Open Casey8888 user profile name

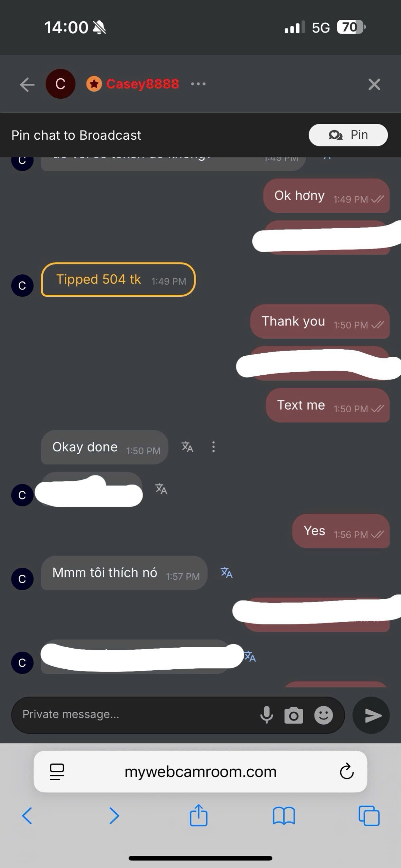(142, 84)
